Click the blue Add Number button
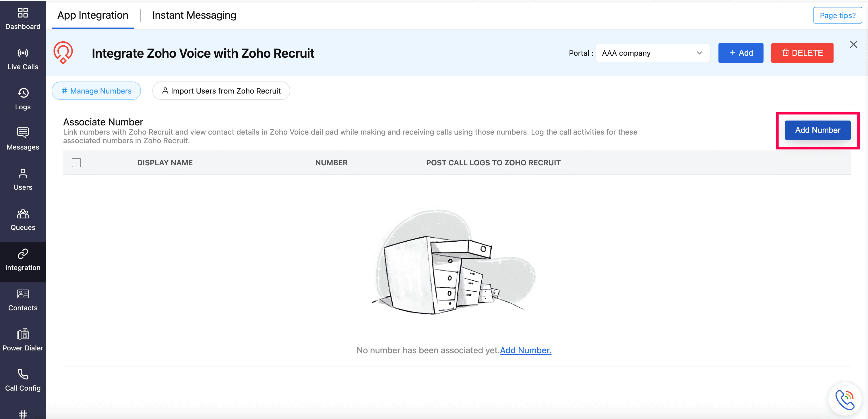868x419 pixels. point(817,130)
